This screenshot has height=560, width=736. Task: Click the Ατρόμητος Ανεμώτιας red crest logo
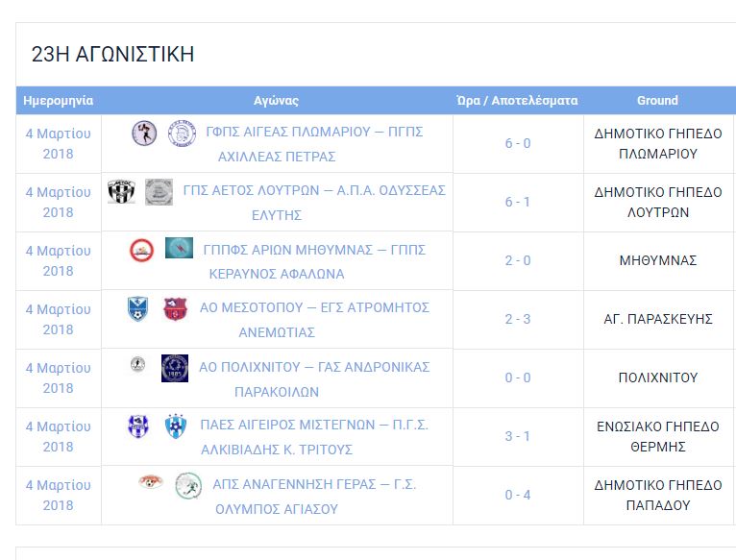coord(175,309)
